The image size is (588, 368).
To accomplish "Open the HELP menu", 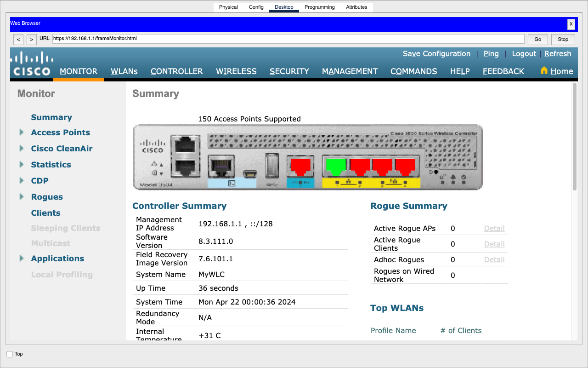I will [460, 71].
